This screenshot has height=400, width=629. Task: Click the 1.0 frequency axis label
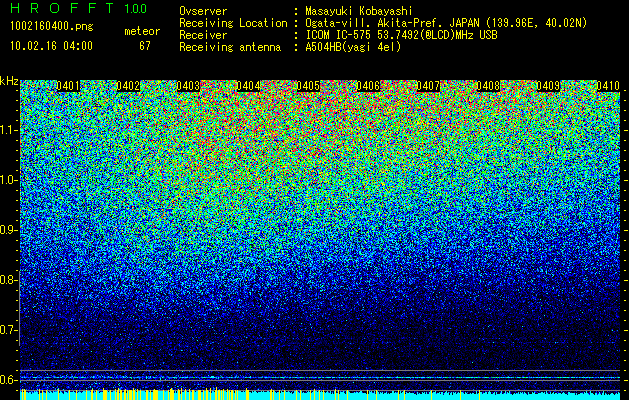point(9,180)
